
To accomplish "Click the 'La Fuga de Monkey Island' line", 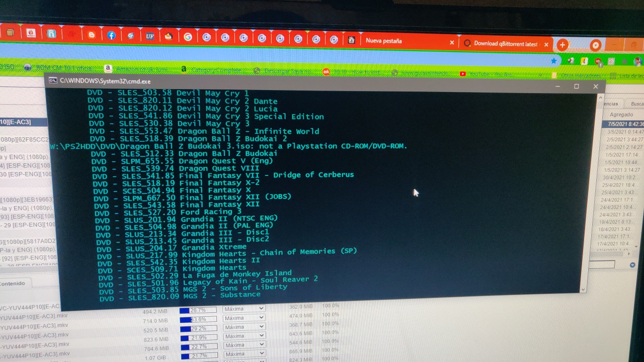I will point(195,275).
